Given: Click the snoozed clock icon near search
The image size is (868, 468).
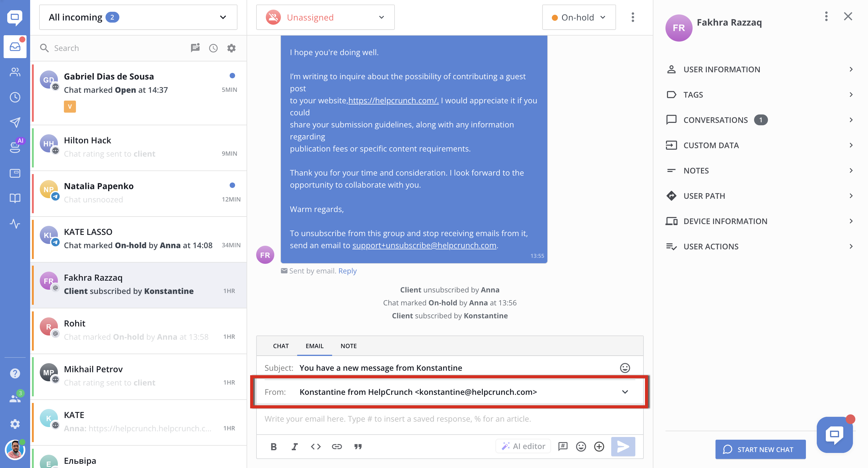Looking at the screenshot, I should pyautogui.click(x=213, y=48).
